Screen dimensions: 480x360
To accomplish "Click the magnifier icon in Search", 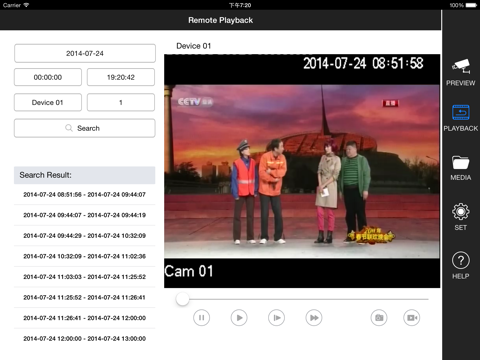I will 69,128.
